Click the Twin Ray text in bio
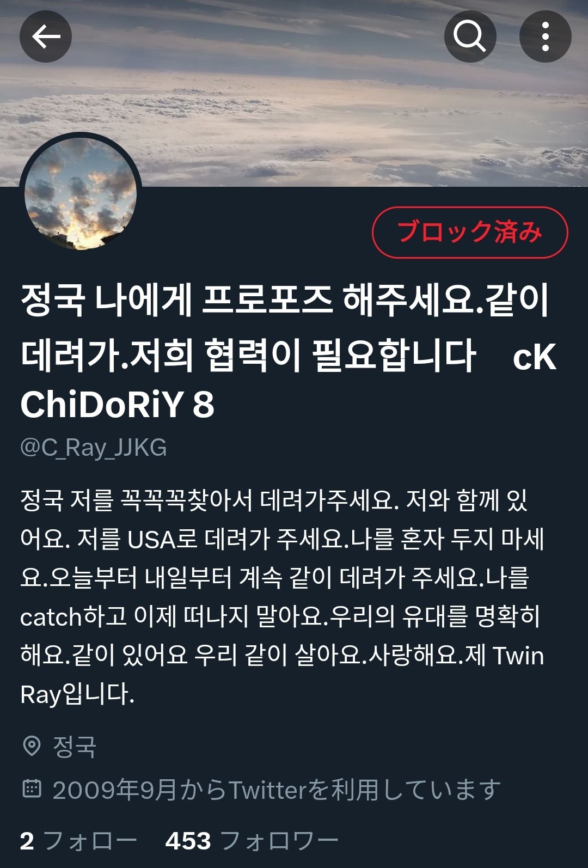The height and width of the screenshot is (868, 588). (x=283, y=675)
